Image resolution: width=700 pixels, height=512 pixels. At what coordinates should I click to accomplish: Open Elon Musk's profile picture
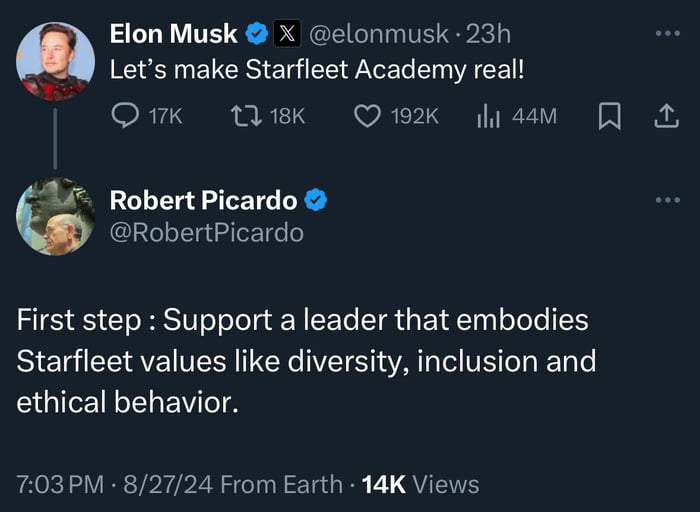[x=55, y=61]
